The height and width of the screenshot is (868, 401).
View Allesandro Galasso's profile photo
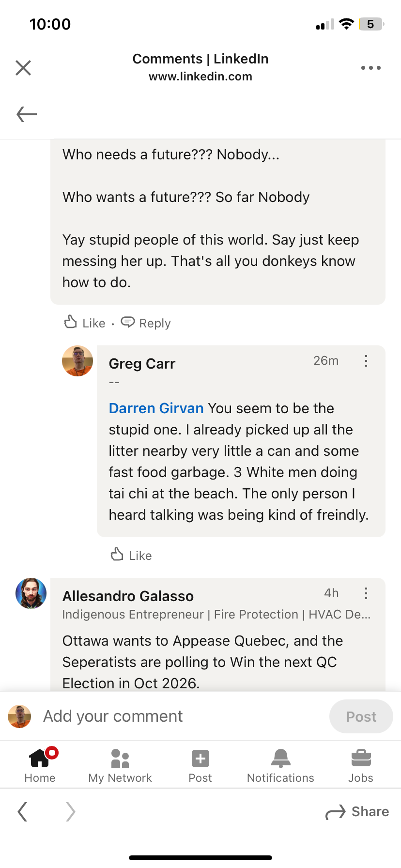(31, 593)
